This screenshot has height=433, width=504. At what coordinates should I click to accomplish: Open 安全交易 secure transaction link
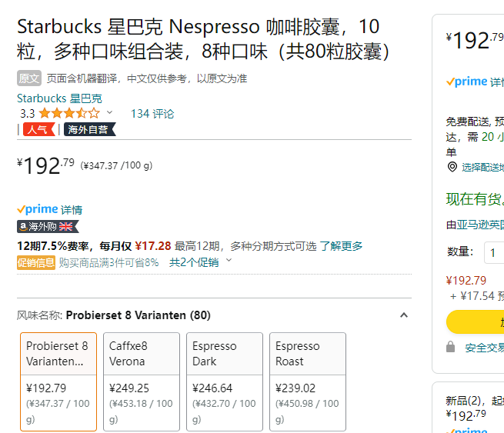(485, 348)
